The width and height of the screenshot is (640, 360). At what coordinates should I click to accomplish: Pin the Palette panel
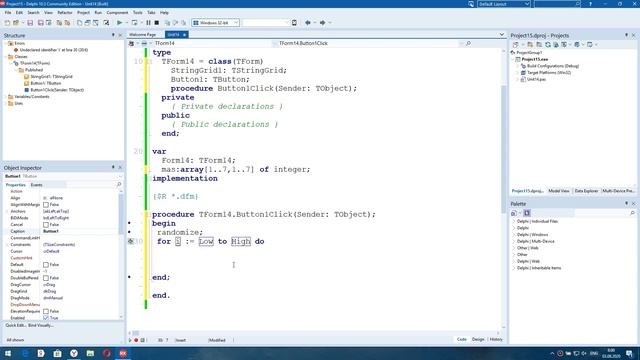(627, 203)
